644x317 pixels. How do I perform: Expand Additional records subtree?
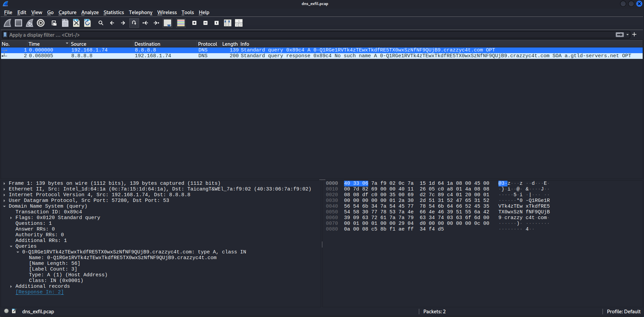pyautogui.click(x=11, y=286)
